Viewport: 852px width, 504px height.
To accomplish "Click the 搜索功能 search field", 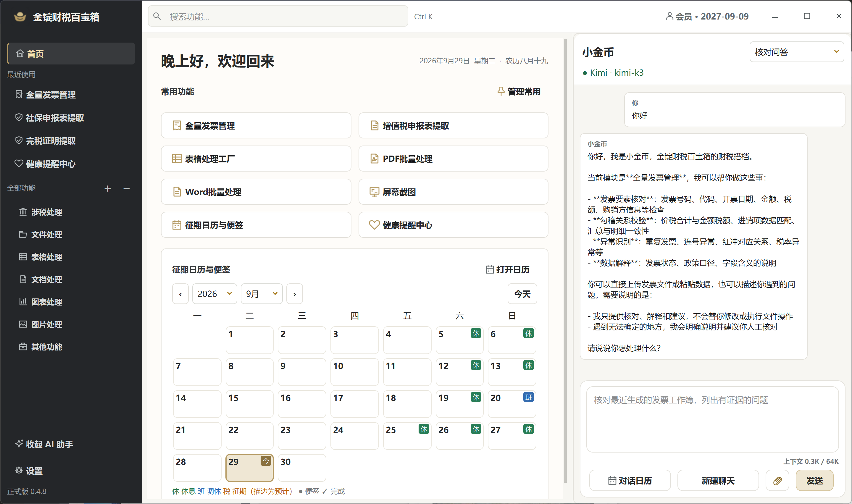I will [278, 16].
